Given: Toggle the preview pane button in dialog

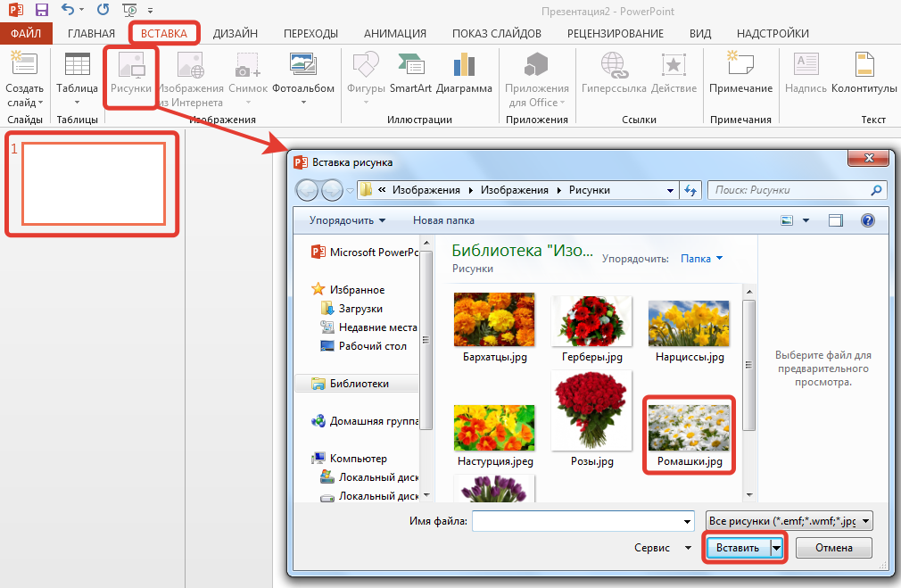Looking at the screenshot, I should [836, 220].
